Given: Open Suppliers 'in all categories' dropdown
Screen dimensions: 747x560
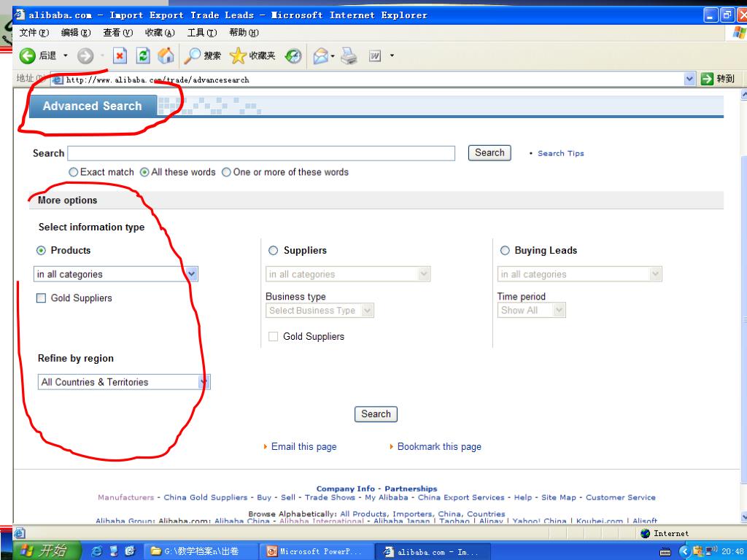Looking at the screenshot, I should (x=348, y=274).
